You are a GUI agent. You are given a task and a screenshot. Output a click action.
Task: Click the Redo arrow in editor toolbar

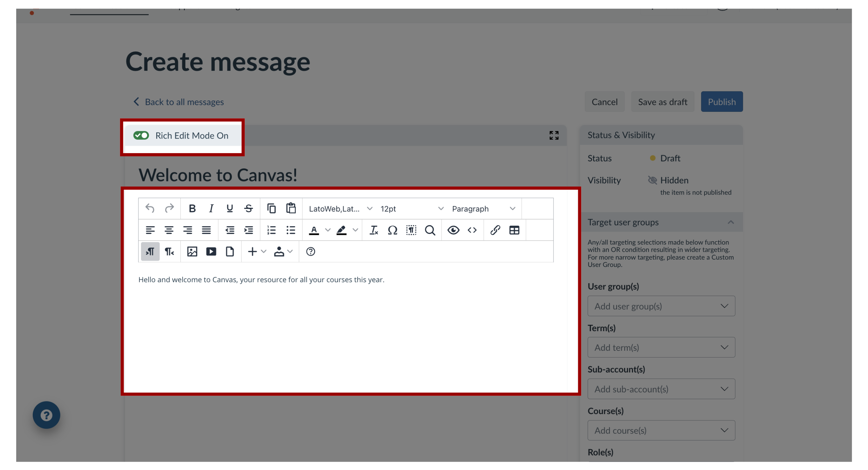coord(169,208)
